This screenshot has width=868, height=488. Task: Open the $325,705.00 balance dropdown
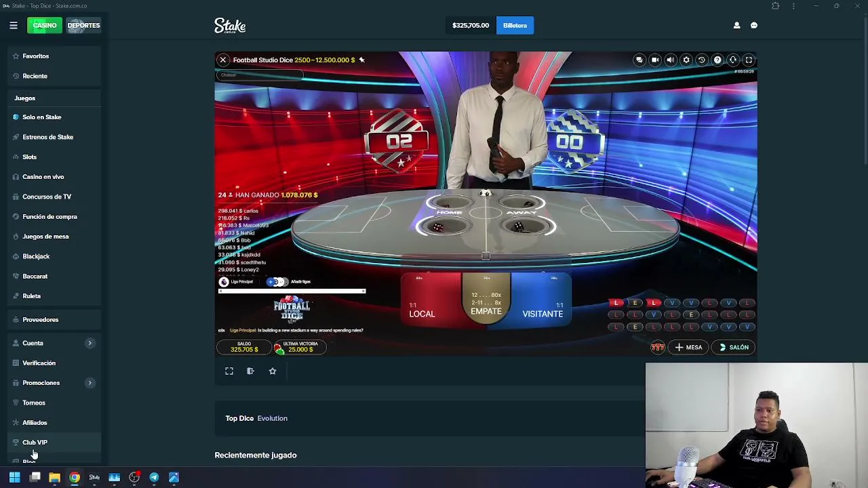(471, 26)
